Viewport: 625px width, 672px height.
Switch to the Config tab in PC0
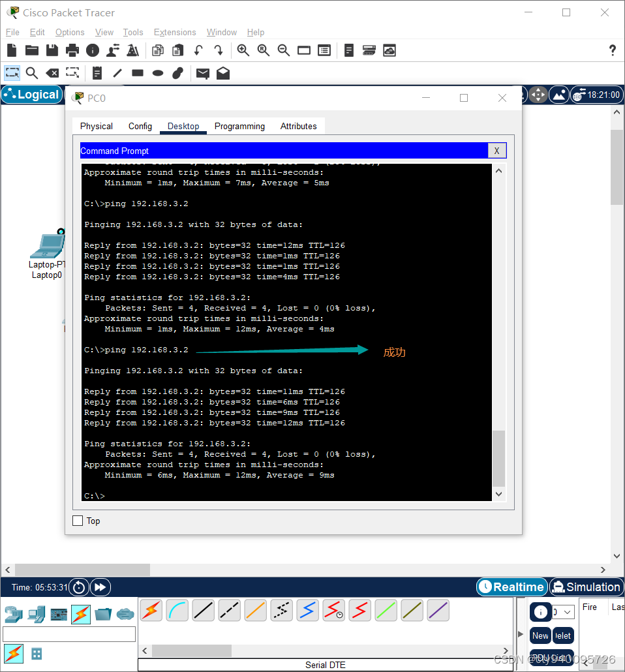click(140, 126)
